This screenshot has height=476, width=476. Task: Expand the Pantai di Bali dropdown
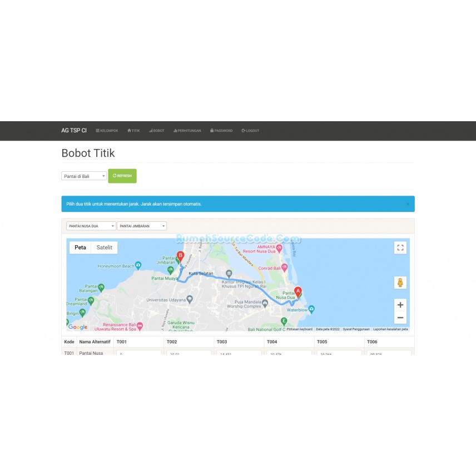point(84,176)
